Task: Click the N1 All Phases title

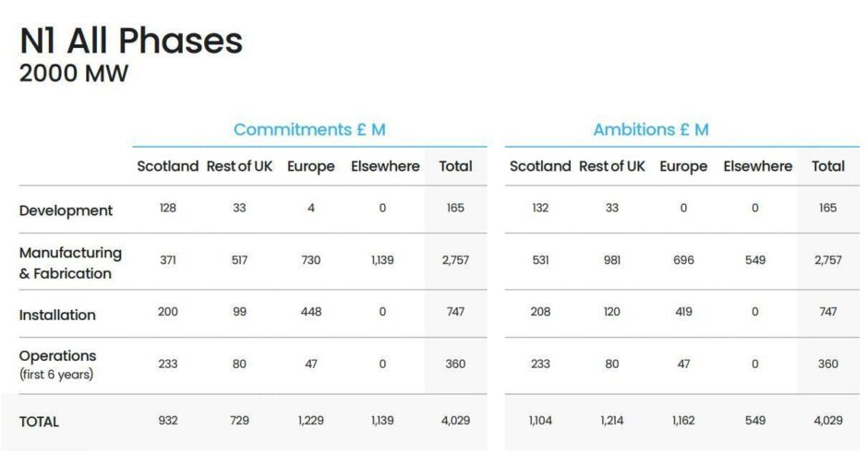Action: (x=131, y=41)
